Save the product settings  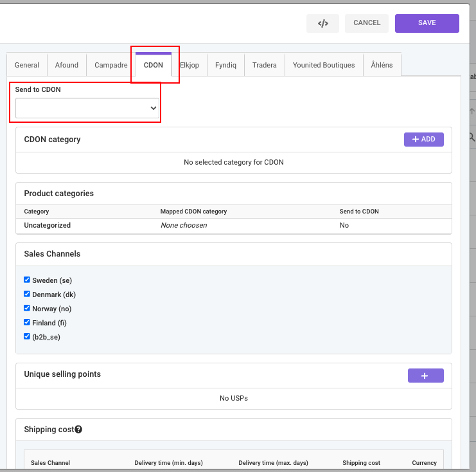coord(427,23)
